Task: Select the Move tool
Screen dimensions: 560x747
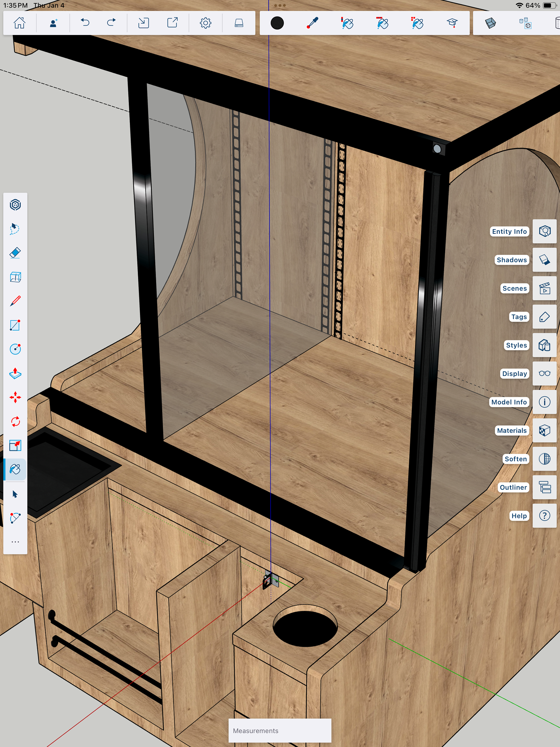Action: click(x=15, y=397)
